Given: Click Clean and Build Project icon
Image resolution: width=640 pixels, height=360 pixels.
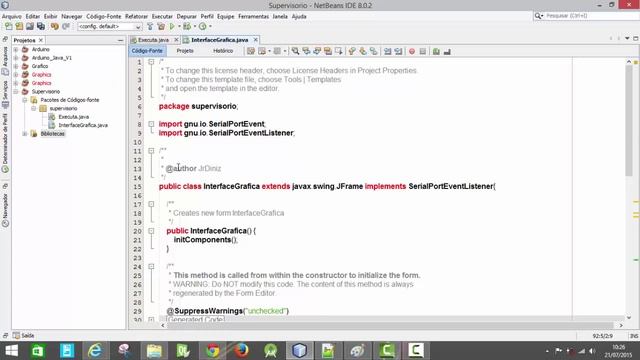Looking at the screenshot, I should (161, 27).
